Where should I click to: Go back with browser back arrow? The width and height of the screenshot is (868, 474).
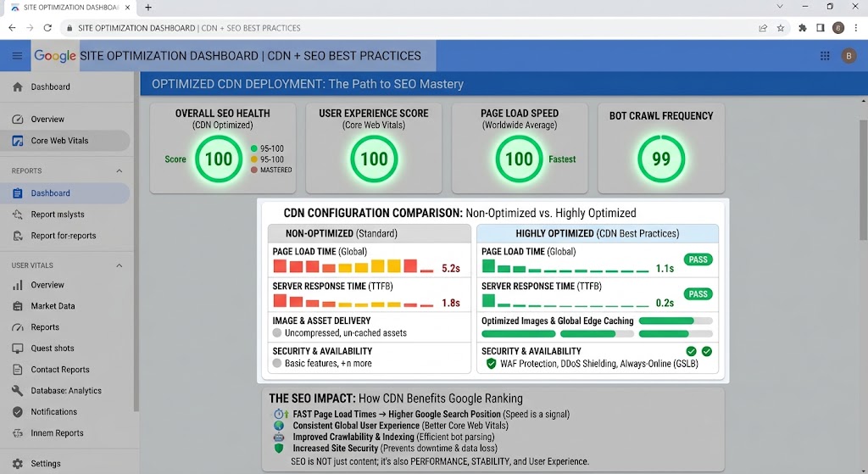(x=12, y=28)
